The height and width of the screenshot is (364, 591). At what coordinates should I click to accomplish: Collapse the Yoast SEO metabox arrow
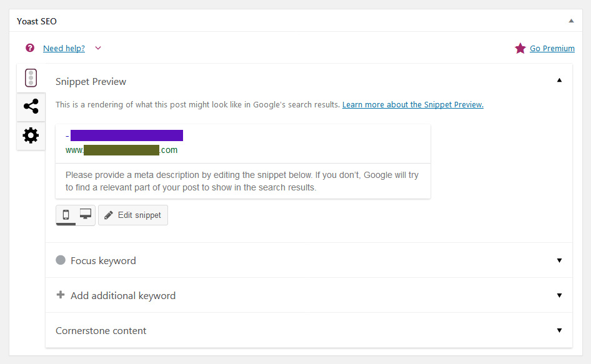[x=572, y=21]
